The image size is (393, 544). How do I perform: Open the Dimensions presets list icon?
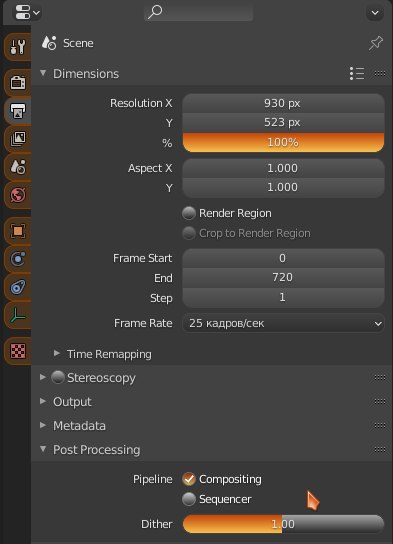(x=357, y=74)
